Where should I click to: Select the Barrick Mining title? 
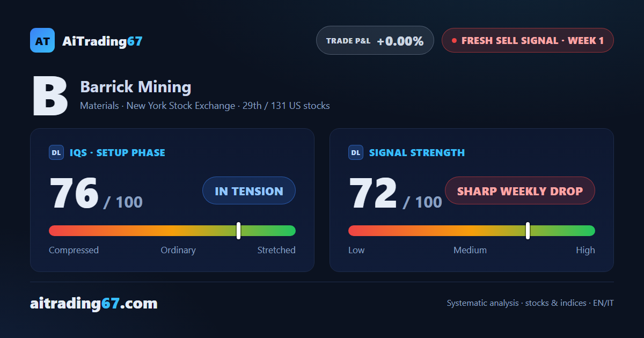coord(136,87)
